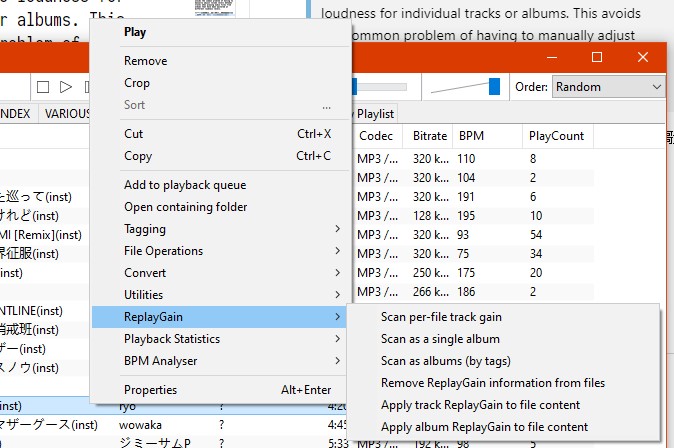Choose Apply track ReplayGain to file content
The image size is (674, 448).
(x=503, y=405)
